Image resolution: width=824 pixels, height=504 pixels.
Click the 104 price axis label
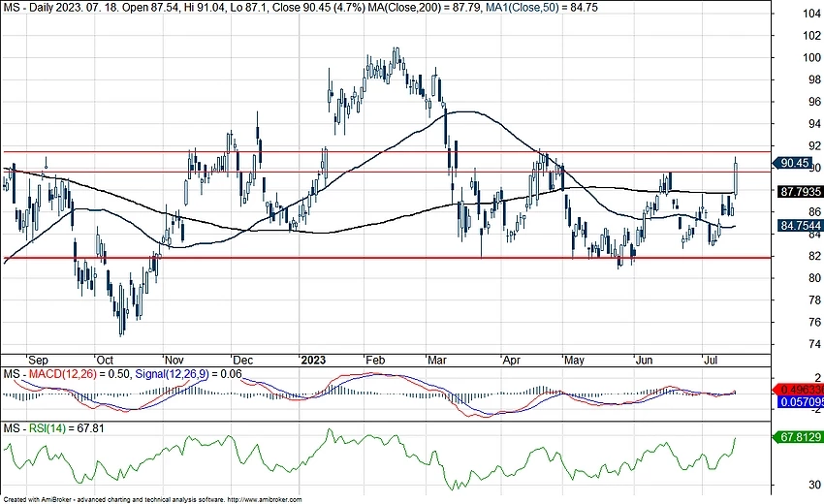(812, 14)
